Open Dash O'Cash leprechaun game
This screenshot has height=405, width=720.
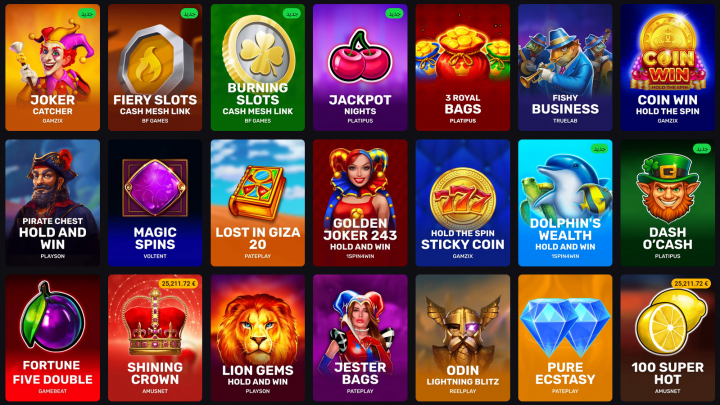(x=668, y=202)
